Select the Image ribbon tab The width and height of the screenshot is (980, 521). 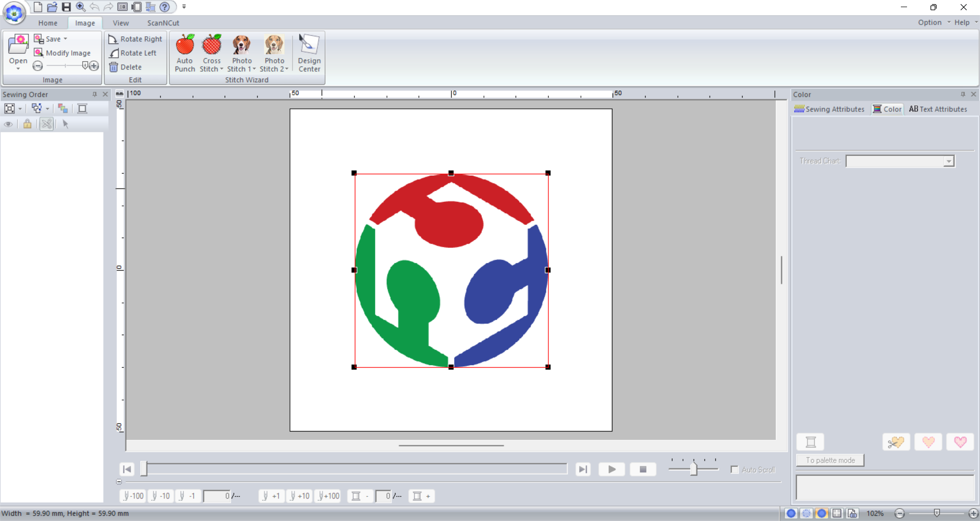point(85,23)
